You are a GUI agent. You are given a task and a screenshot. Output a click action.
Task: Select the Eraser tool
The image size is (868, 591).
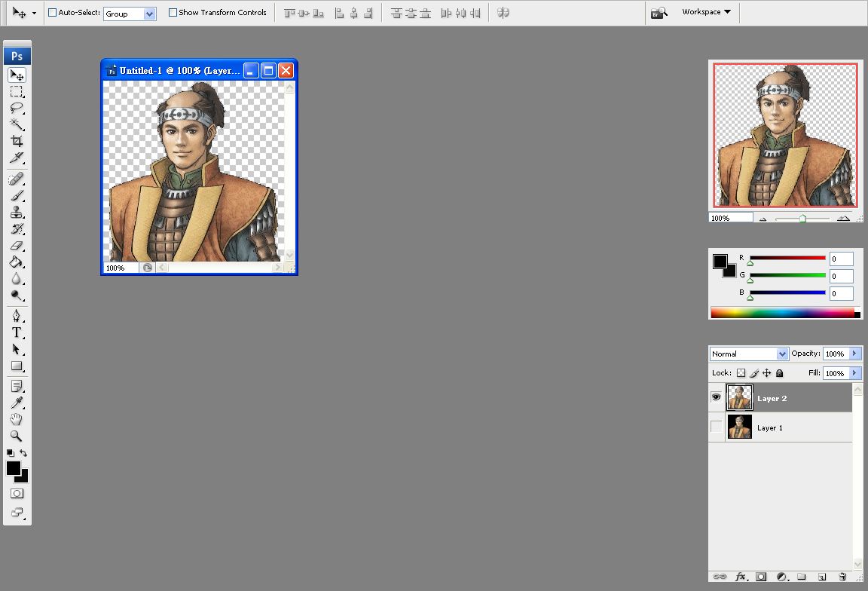(17, 246)
